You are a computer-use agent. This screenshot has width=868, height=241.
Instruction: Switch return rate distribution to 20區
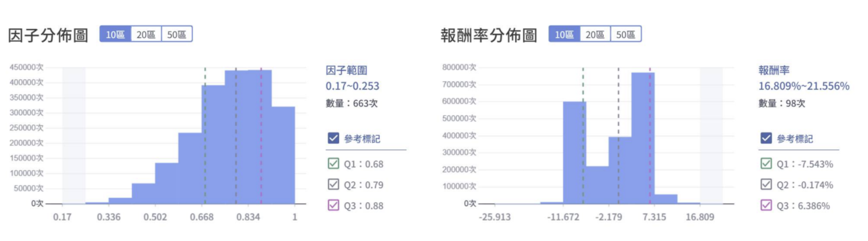tap(595, 34)
